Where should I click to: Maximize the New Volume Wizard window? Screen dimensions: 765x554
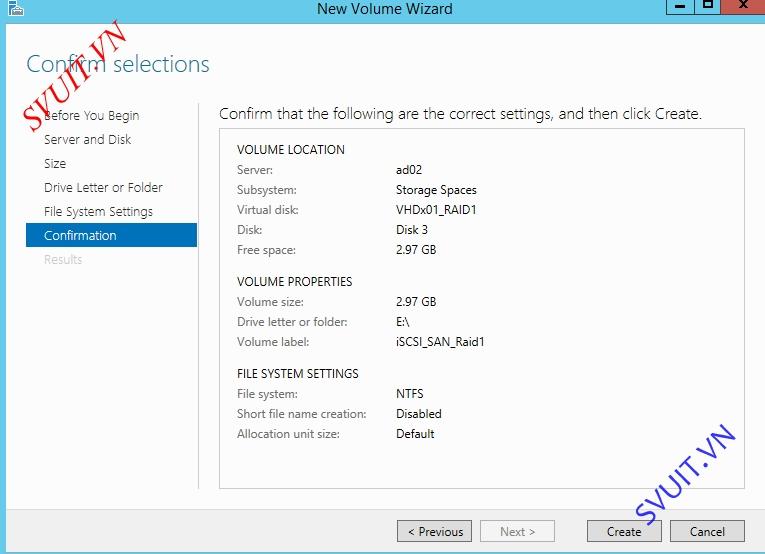pyautogui.click(x=707, y=6)
